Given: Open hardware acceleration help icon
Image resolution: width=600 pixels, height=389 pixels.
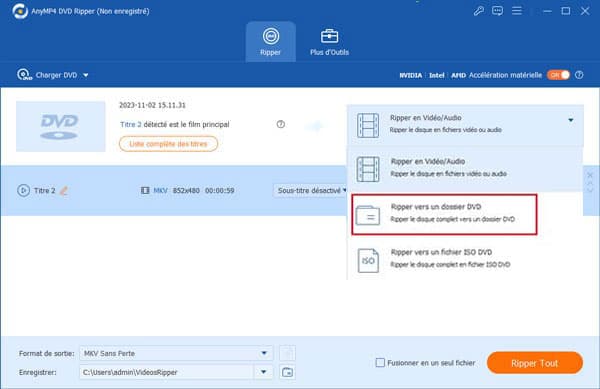Looking at the screenshot, I should tap(579, 75).
